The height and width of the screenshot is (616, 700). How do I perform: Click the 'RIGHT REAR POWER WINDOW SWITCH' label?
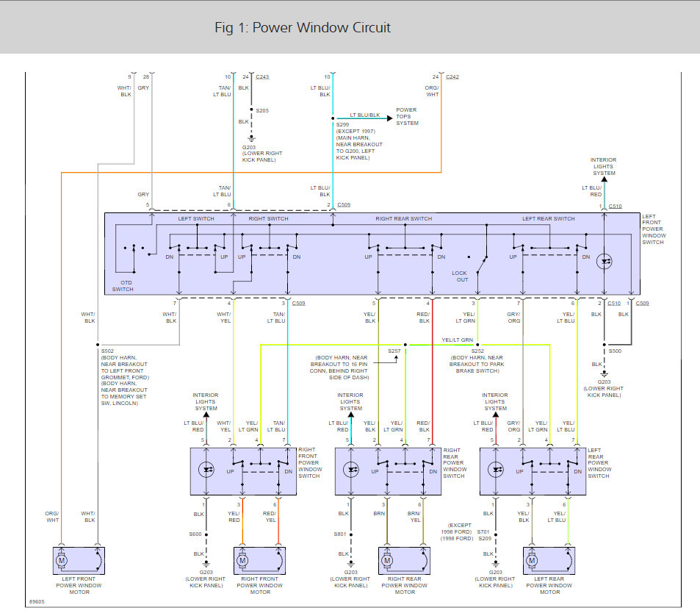tap(455, 463)
